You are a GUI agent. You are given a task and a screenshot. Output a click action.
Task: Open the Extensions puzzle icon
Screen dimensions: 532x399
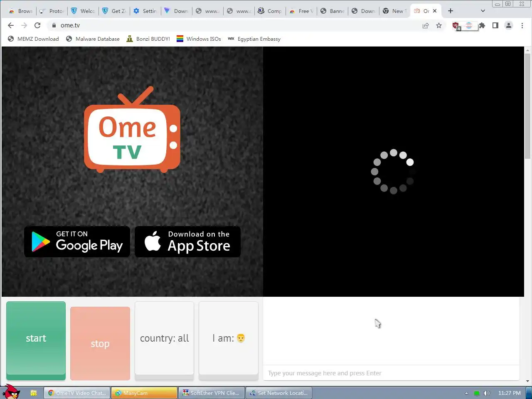[482, 25]
